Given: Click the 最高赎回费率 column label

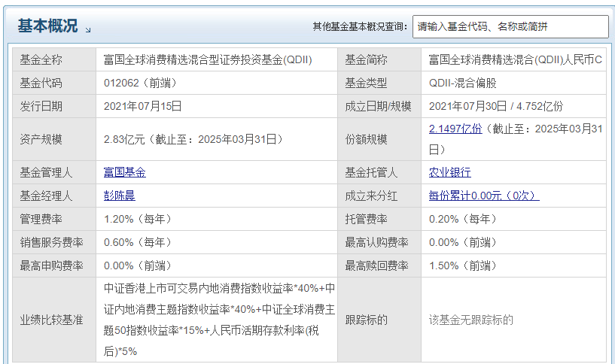Looking at the screenshot, I should [x=376, y=265].
